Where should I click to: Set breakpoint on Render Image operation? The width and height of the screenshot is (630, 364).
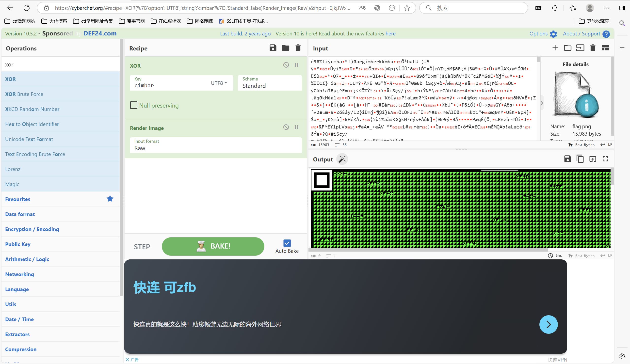tap(296, 127)
